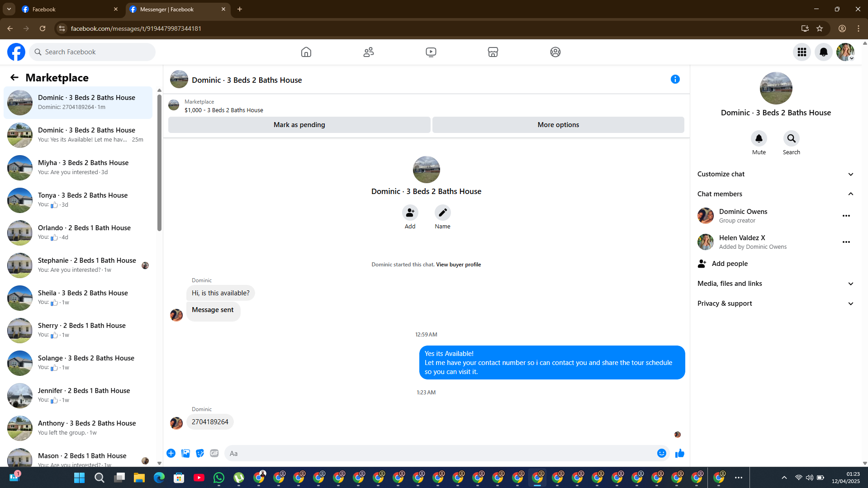
Task: Go back using the Marketplace back arrow
Action: point(14,78)
